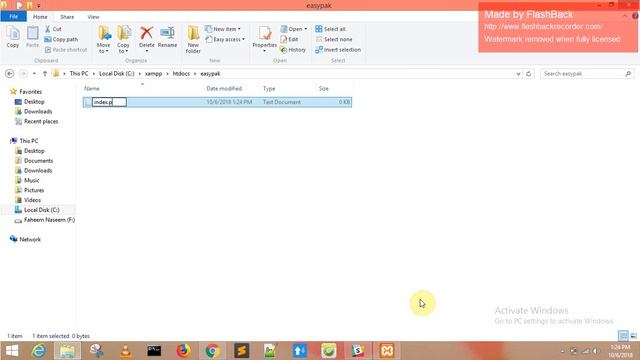Image resolution: width=640 pixels, height=360 pixels.
Task: Click the Copy icon in Clipboard group
Action: 13,37
